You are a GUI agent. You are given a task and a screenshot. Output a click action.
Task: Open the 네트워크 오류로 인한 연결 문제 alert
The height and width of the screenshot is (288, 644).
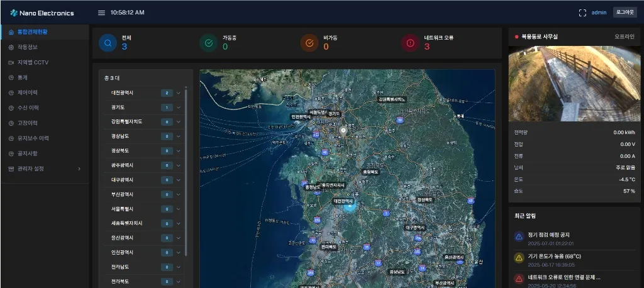pos(574,281)
